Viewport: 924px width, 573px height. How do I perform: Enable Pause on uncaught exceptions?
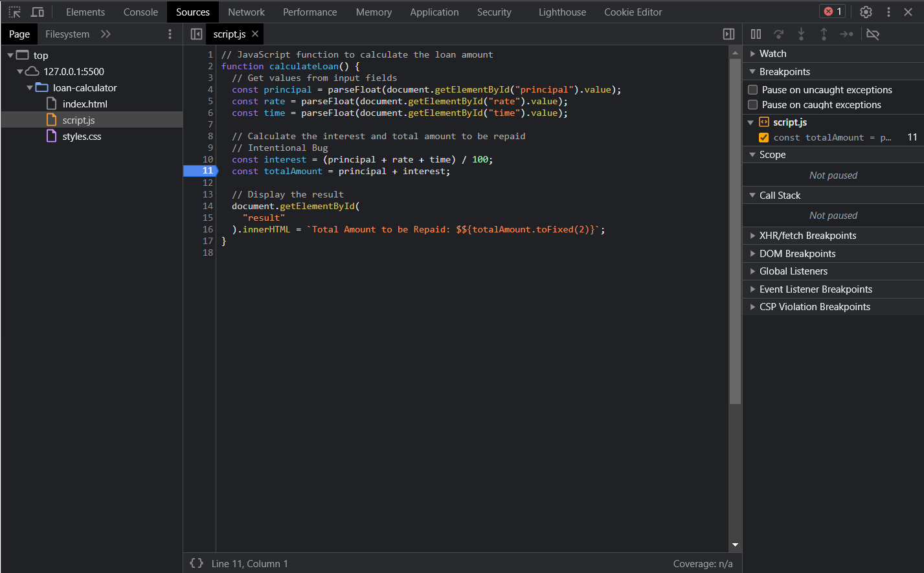coord(753,90)
